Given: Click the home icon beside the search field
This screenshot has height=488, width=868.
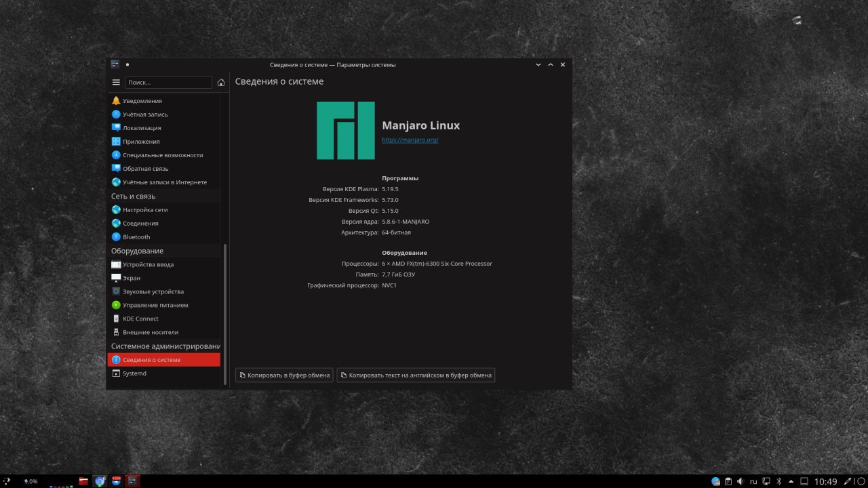Looking at the screenshot, I should (221, 83).
